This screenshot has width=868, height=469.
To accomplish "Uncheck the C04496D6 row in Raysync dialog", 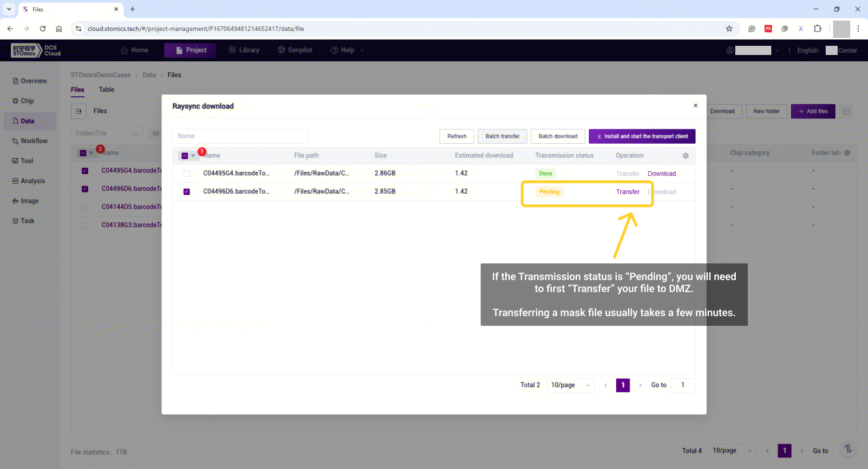I will [187, 192].
